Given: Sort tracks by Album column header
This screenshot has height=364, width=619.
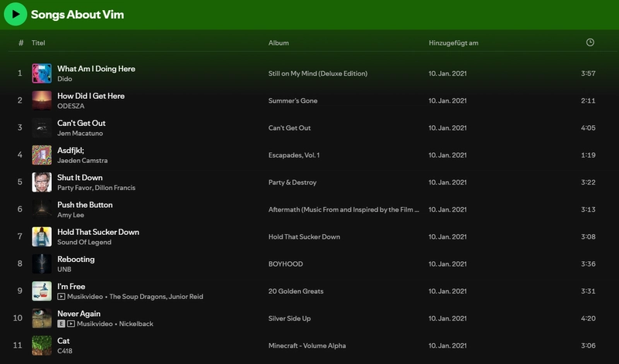Looking at the screenshot, I should click(279, 43).
